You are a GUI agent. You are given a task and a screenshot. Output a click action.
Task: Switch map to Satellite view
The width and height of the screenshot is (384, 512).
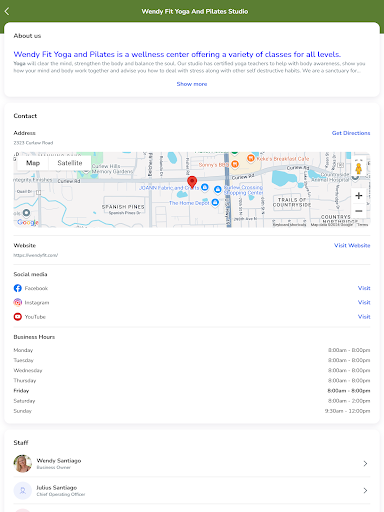tap(70, 163)
